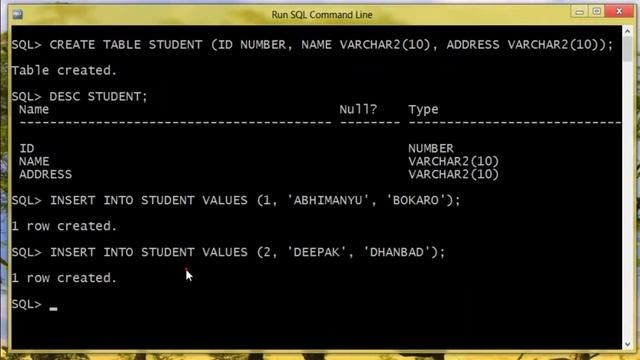Screen dimensions: 640x360
Task: Click the 'NUMBER' type value
Action: click(431, 148)
